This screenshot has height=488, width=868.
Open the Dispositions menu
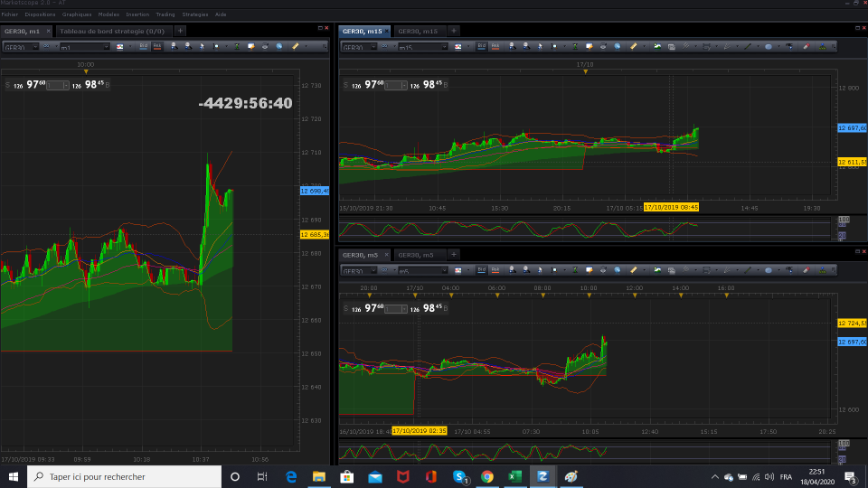pos(40,14)
